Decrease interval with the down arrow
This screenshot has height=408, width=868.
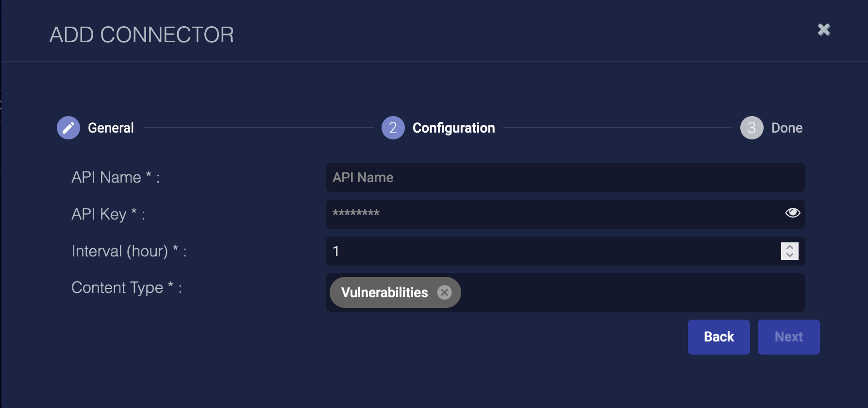pos(790,255)
